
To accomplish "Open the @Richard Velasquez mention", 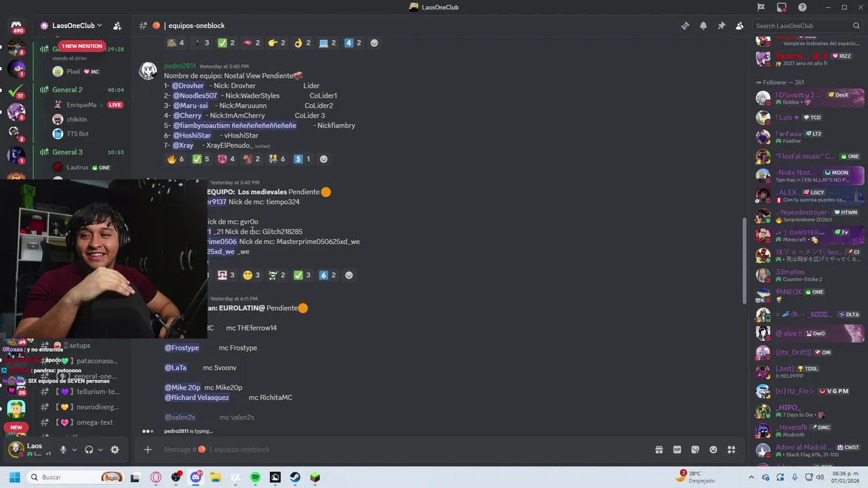I will (197, 397).
